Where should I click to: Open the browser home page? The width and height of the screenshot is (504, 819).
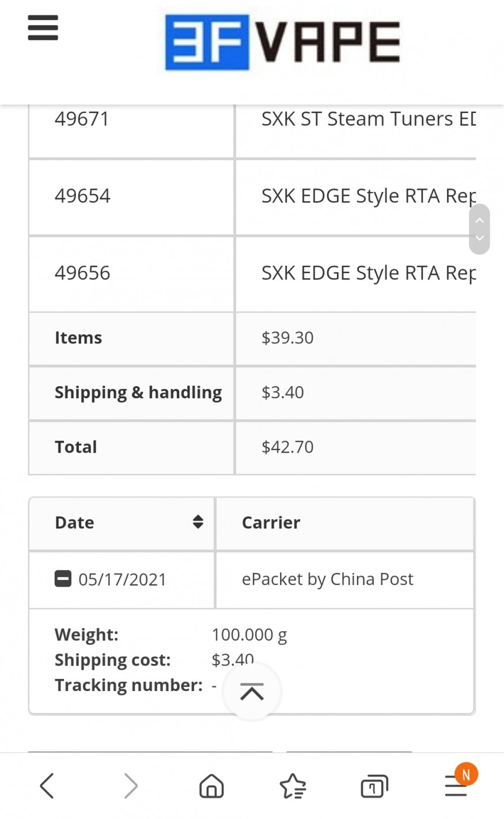(211, 786)
